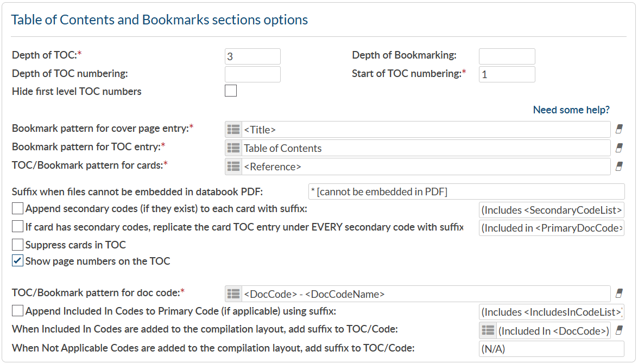
Task: Click list icon beside cover page bookmark pattern
Action: (233, 130)
